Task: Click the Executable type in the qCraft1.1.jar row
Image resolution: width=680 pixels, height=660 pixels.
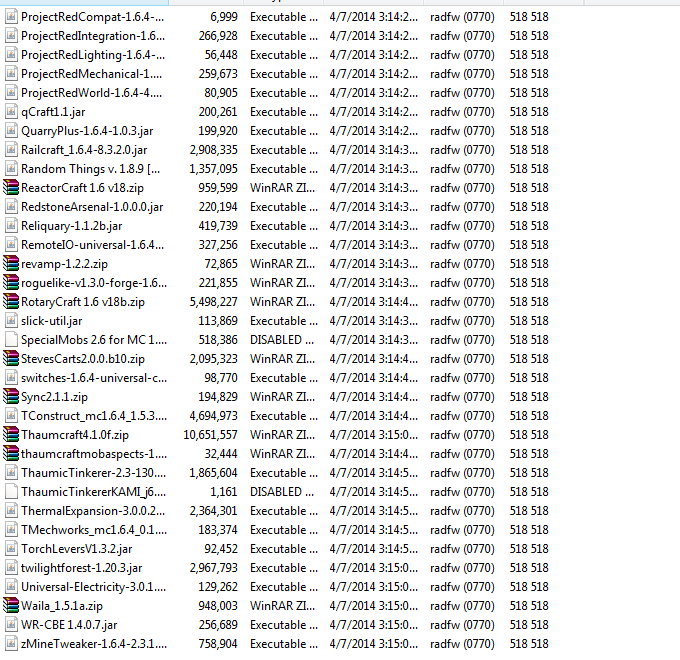Action: (284, 111)
